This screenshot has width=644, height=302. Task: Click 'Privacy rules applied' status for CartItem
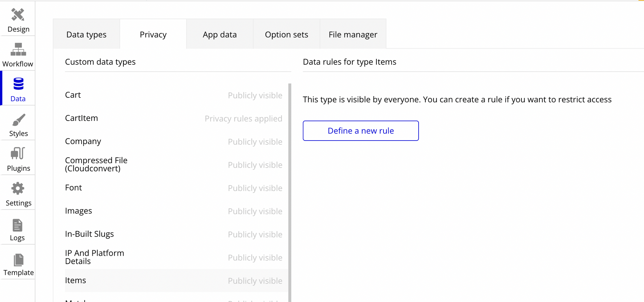point(243,119)
